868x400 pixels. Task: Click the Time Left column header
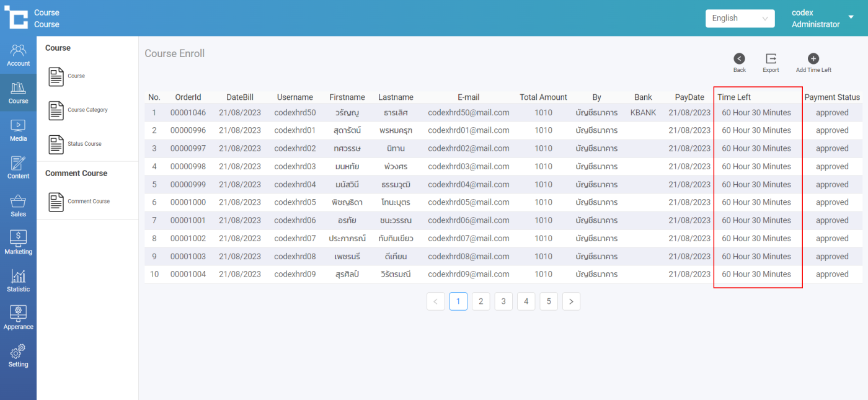734,97
